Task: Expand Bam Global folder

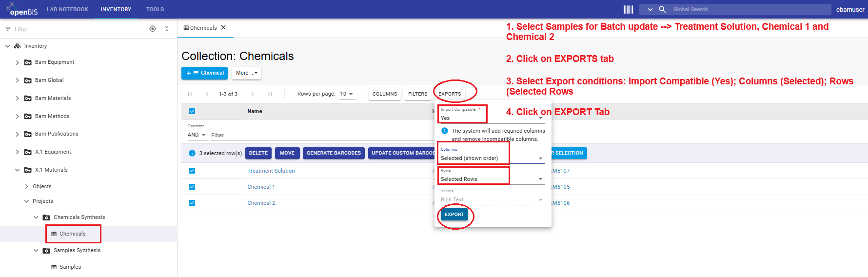Action: (17, 80)
